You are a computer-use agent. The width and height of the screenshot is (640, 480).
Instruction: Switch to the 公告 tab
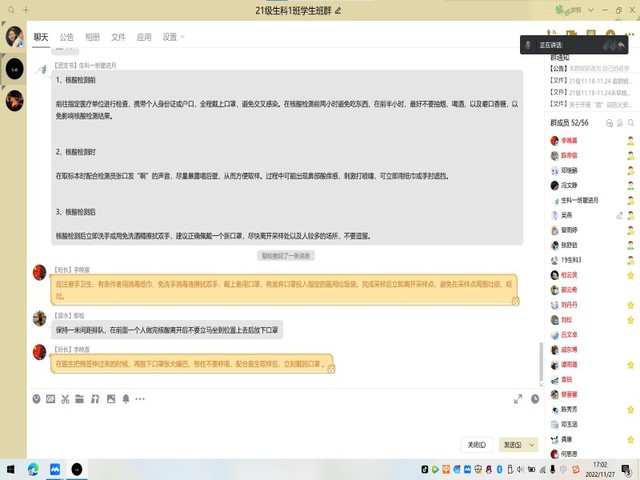tap(67, 37)
